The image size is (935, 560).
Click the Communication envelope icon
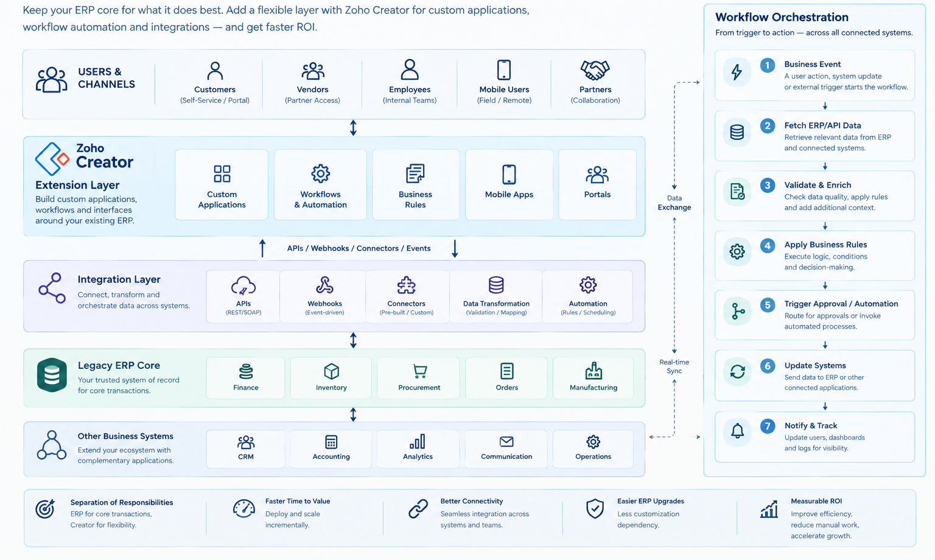click(x=506, y=442)
